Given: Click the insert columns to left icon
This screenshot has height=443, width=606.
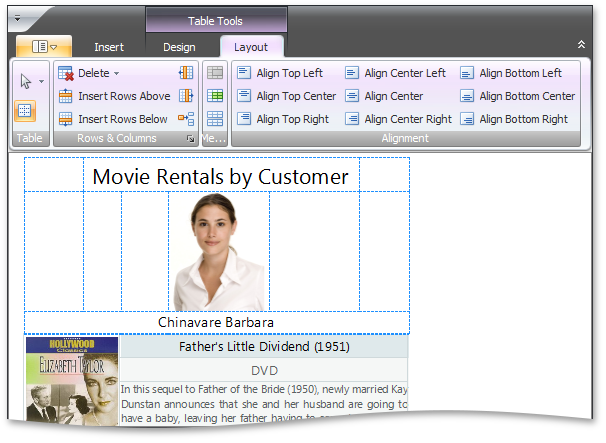Looking at the screenshot, I should pos(186,73).
